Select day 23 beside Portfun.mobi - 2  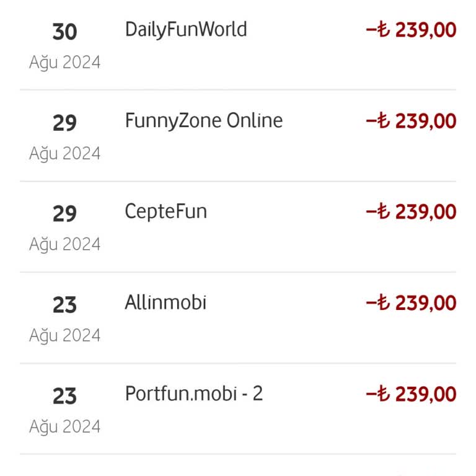point(64,396)
